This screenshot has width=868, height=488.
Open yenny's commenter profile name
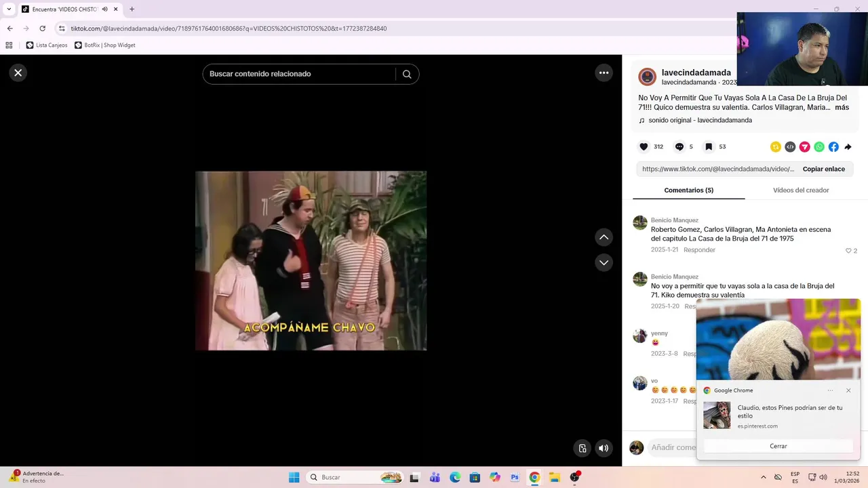pos(659,333)
